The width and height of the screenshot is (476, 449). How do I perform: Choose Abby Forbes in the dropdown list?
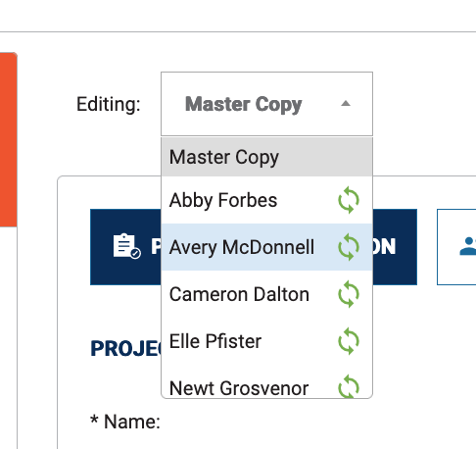[266, 200]
